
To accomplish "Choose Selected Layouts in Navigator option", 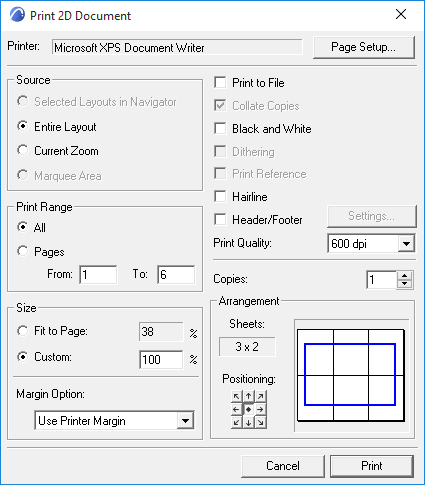I will pos(23,101).
